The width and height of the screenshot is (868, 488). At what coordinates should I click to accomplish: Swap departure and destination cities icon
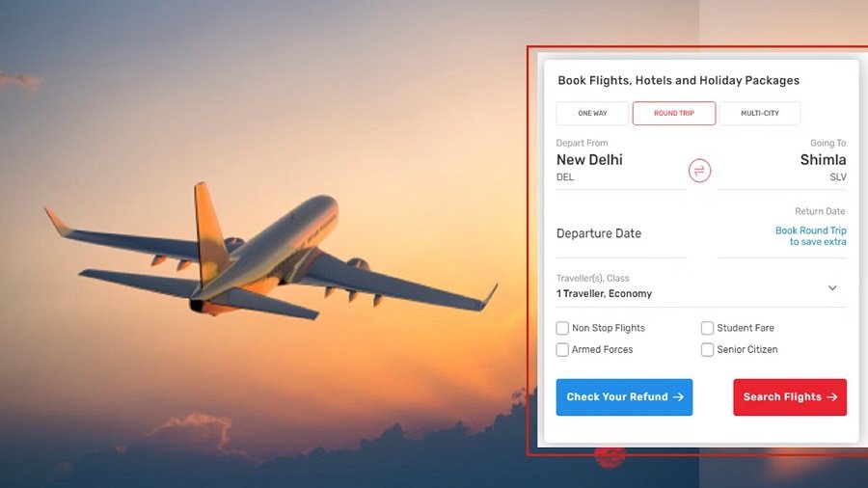point(699,171)
